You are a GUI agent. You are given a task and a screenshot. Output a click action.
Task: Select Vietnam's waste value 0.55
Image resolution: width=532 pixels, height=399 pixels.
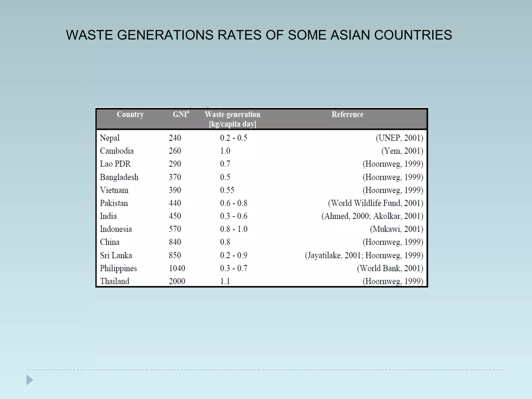click(227, 190)
